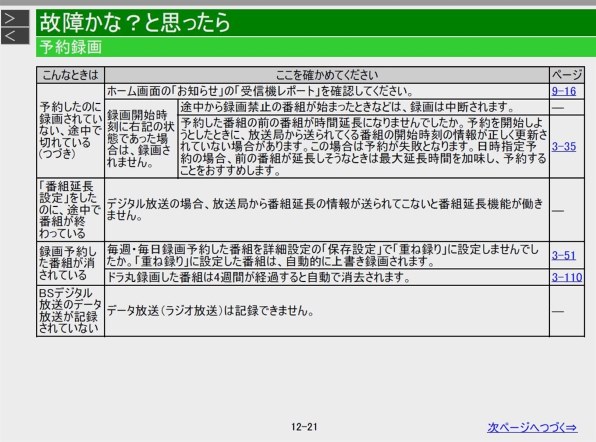Click the ドラ丸録画した番組は4週間 text row
Viewport: 596px width, 442px height.
pos(327,277)
